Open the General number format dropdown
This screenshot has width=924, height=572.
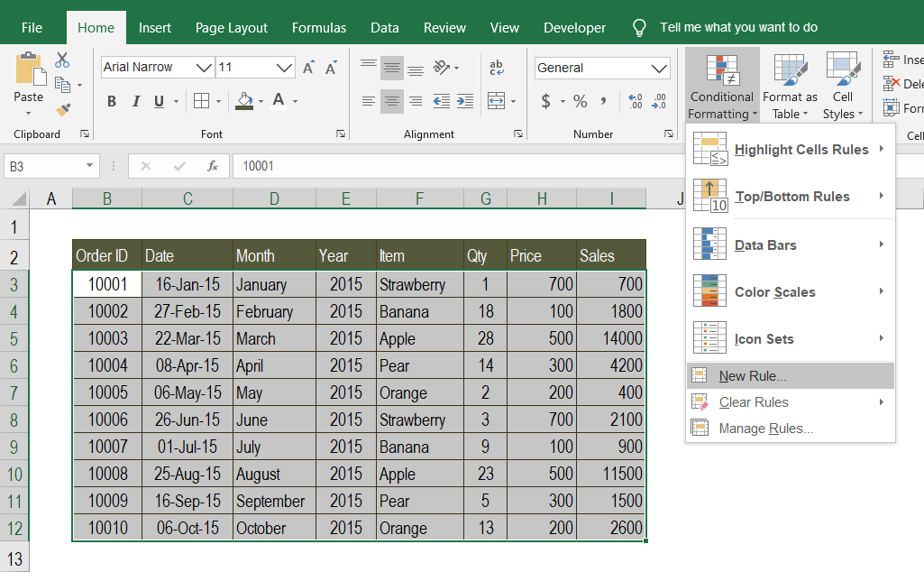(x=659, y=69)
